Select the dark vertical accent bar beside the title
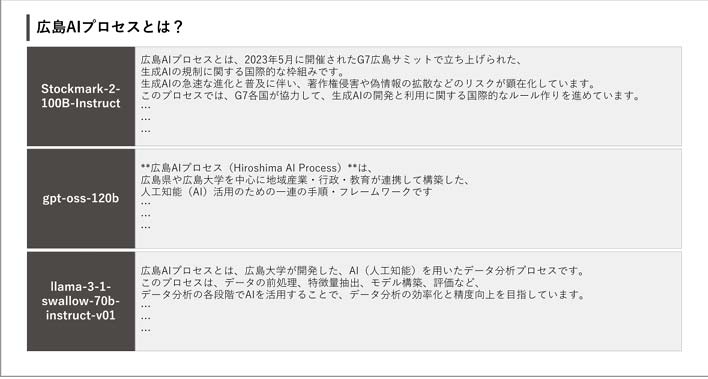 (x=28, y=28)
